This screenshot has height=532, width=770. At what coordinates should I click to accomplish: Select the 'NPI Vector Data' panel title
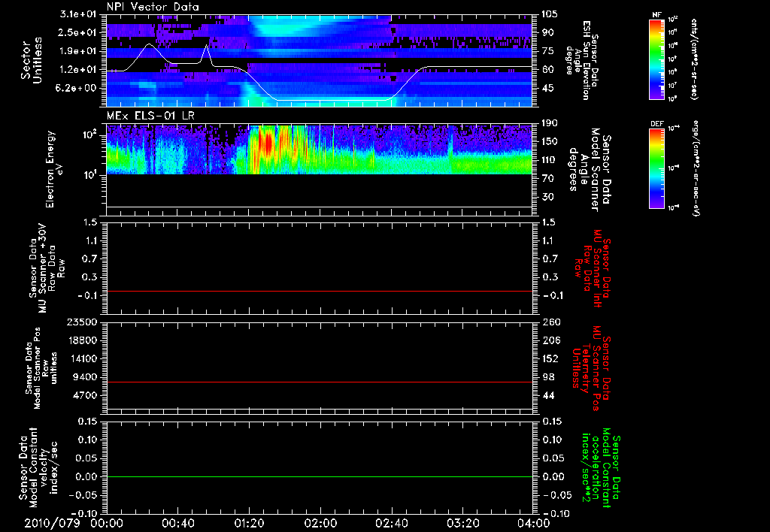pos(153,7)
